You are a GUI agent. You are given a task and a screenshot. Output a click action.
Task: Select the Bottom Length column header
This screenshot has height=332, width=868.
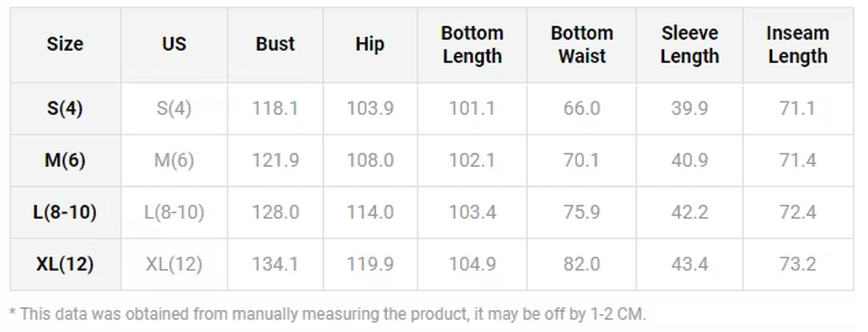click(x=472, y=45)
